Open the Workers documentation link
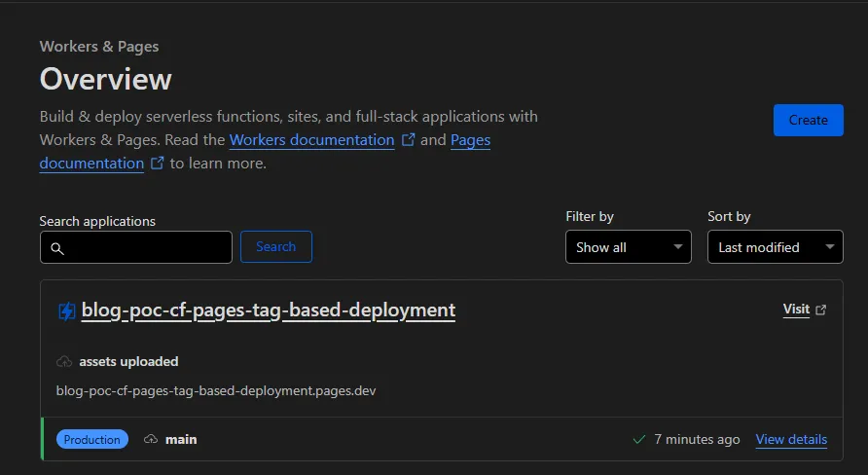 point(311,140)
